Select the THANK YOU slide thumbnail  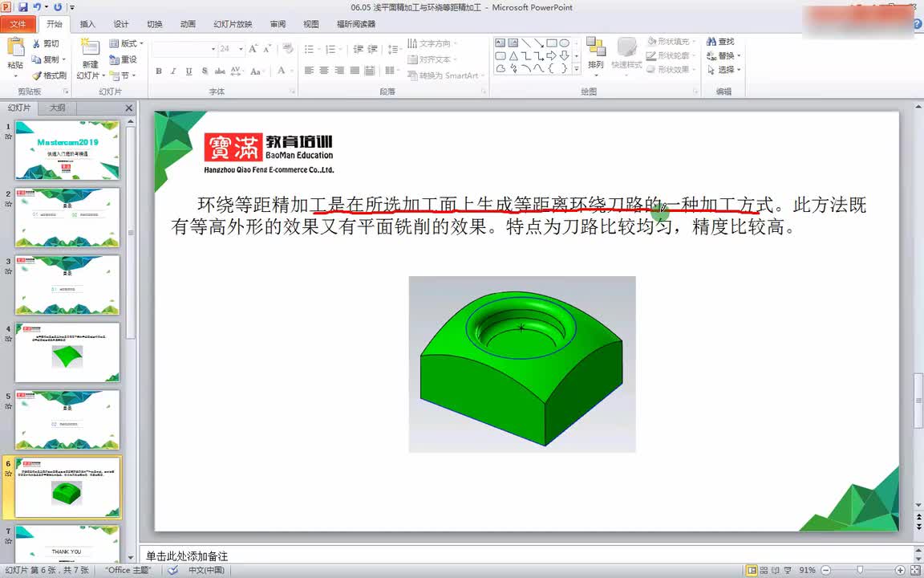(67, 543)
